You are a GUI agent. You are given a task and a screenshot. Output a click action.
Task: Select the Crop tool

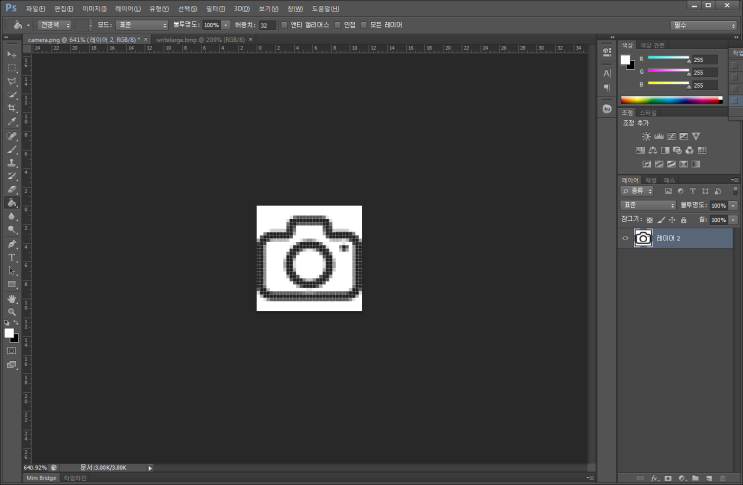tap(12, 108)
